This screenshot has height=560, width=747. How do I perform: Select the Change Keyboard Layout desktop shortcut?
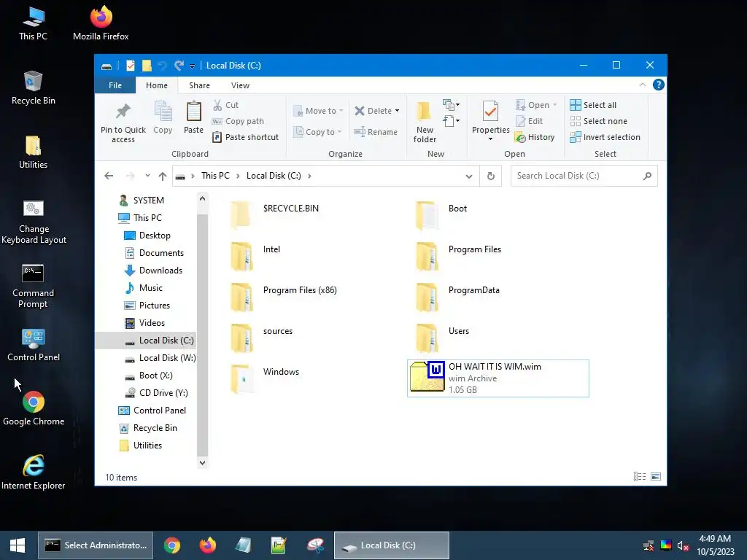(34, 222)
